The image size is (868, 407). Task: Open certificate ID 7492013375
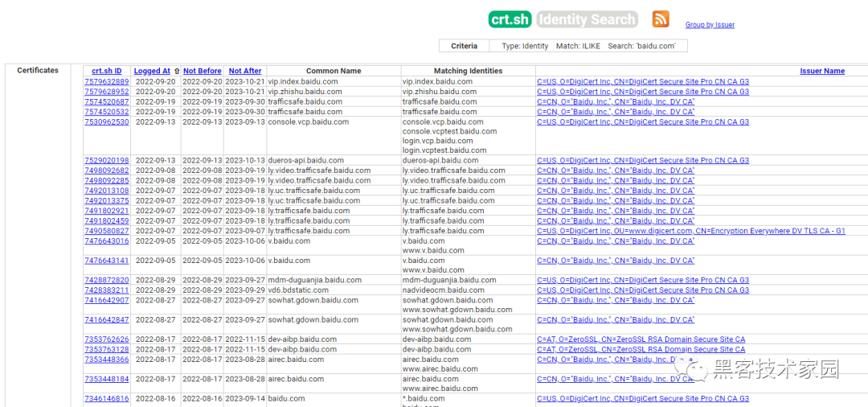tap(107, 200)
